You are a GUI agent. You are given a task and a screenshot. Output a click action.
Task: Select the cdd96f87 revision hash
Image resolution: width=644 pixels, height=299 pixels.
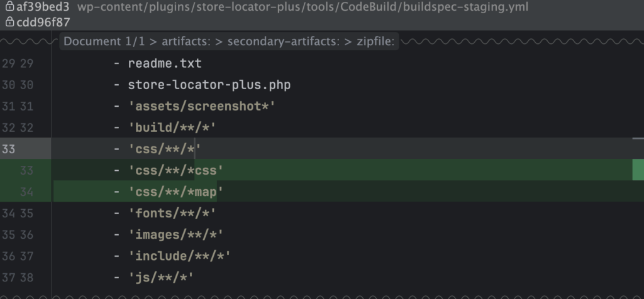(x=43, y=23)
